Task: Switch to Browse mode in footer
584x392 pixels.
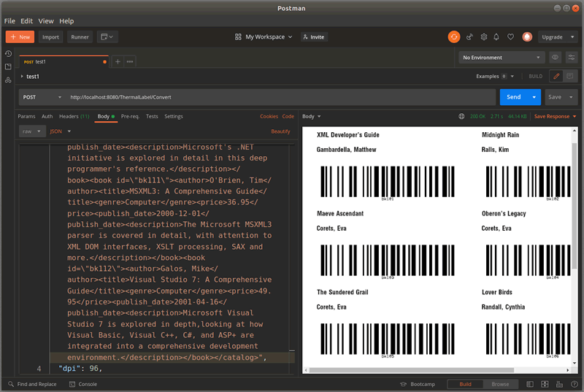Action: (x=500, y=384)
